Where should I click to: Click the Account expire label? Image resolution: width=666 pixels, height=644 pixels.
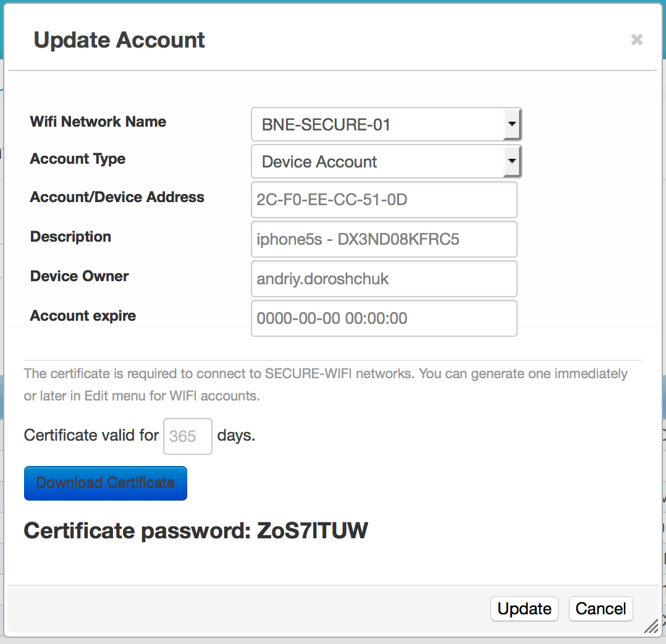click(x=83, y=316)
